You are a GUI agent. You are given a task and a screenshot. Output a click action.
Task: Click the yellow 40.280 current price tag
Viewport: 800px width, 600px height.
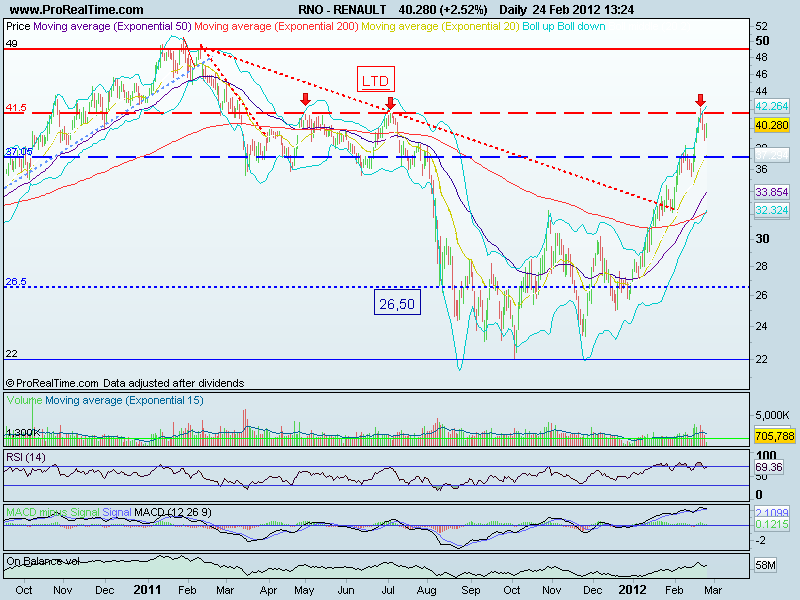(x=771, y=125)
